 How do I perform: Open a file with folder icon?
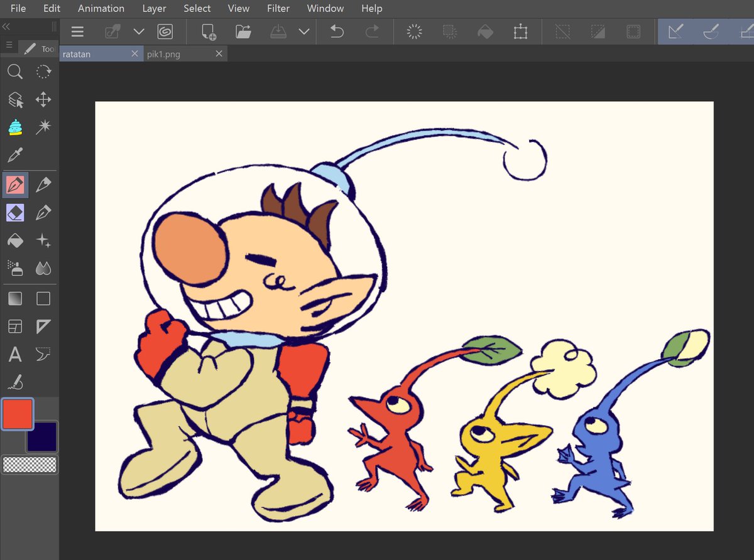243,31
